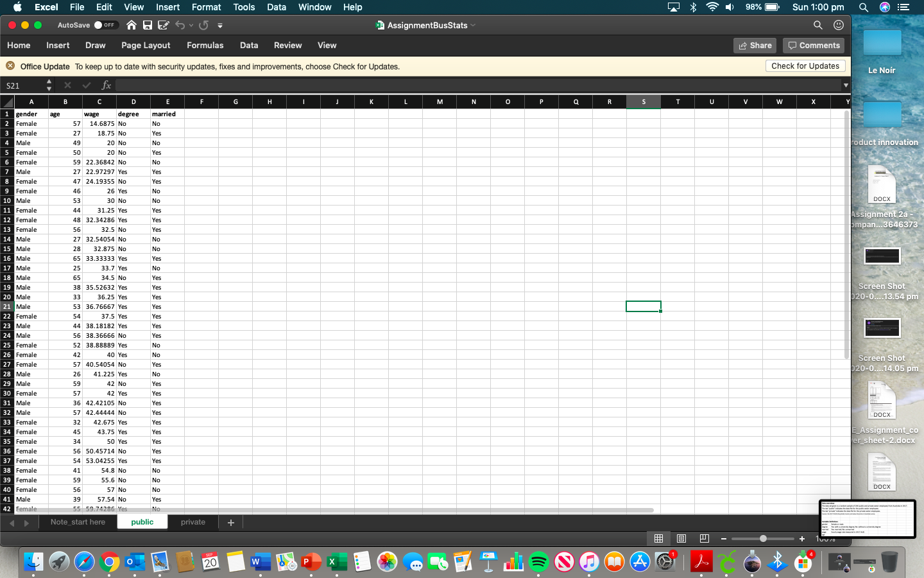Select the wage cell '33.33333'
This screenshot has height=578, width=924.
tap(99, 258)
